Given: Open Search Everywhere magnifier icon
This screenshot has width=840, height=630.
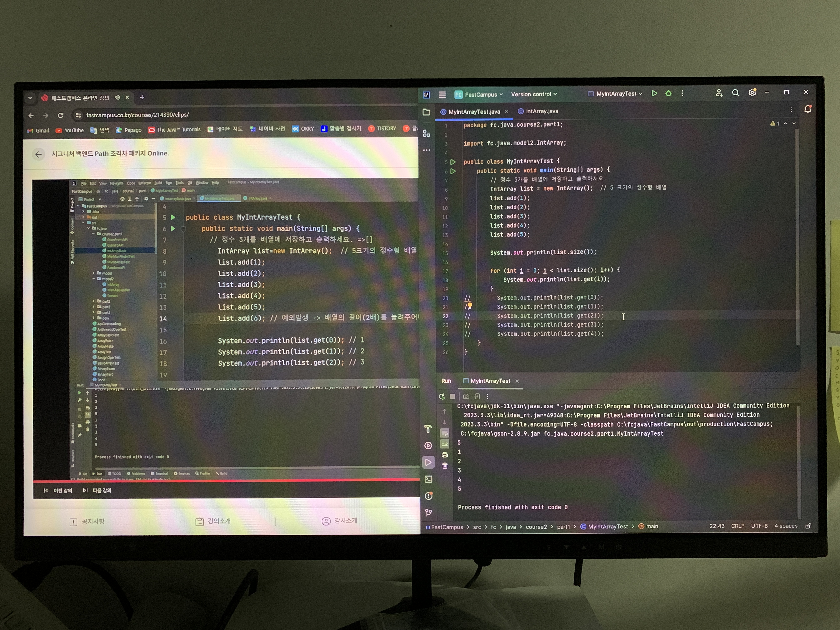Looking at the screenshot, I should click(736, 93).
